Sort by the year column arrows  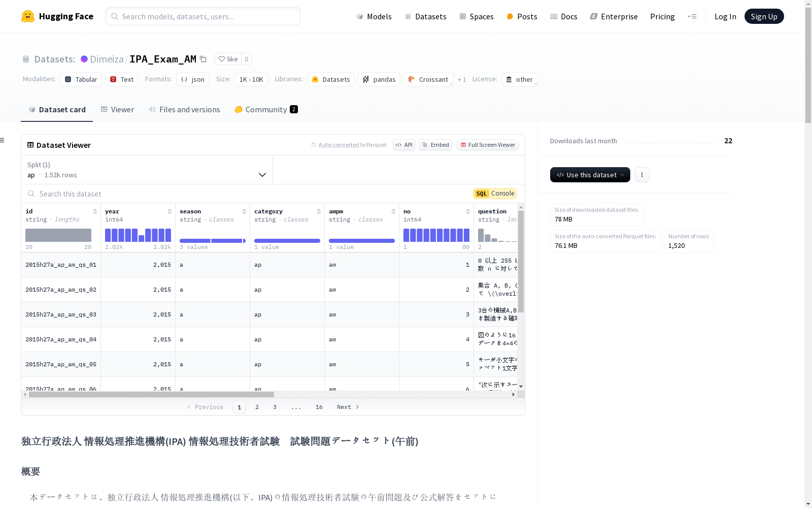pos(170,211)
